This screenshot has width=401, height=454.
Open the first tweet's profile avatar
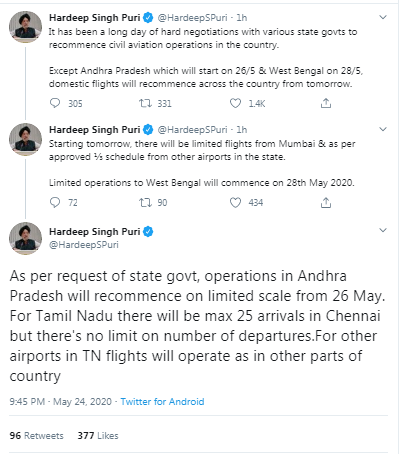click(25, 27)
